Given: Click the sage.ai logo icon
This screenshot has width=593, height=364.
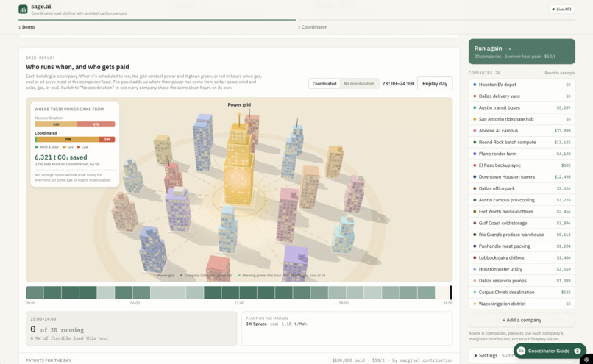Looking at the screenshot, I should (x=23, y=9).
